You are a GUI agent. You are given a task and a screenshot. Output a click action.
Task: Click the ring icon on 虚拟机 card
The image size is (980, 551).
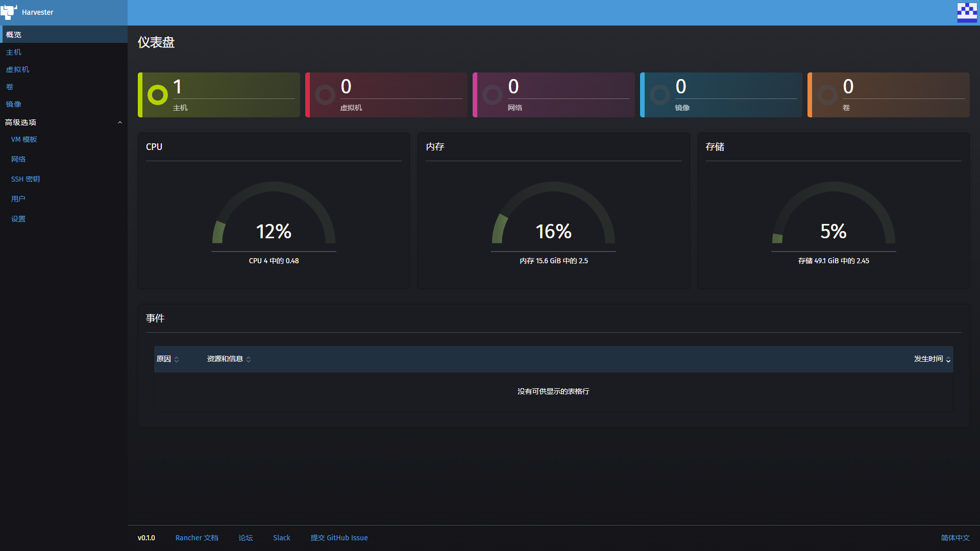(325, 95)
